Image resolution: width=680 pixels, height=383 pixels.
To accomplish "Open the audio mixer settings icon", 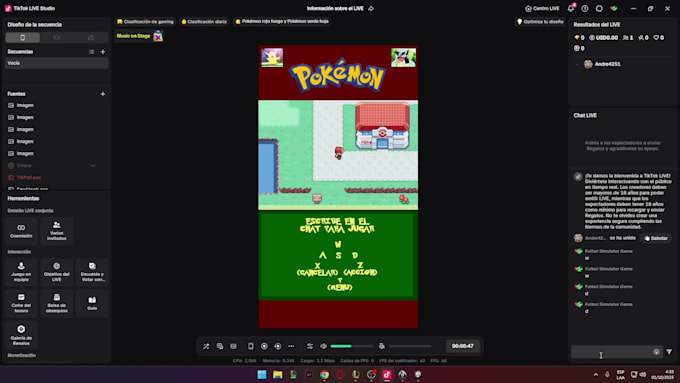I will [310, 346].
